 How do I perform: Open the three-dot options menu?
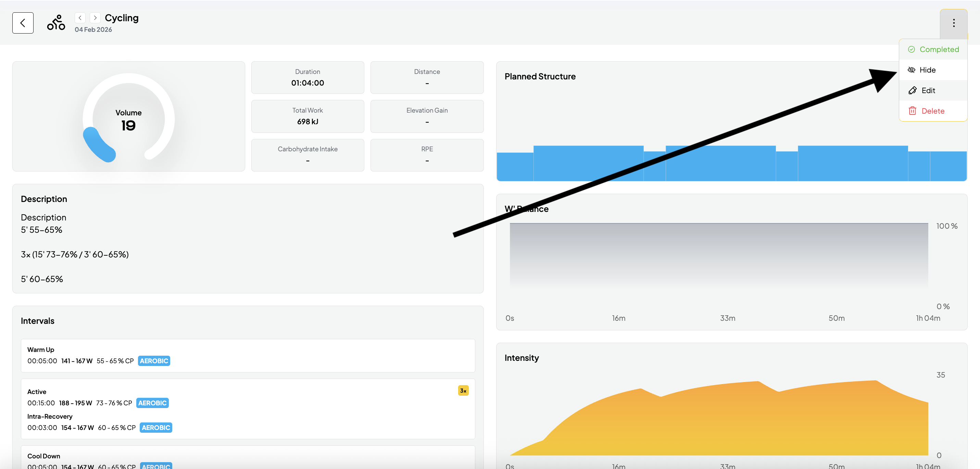tap(953, 23)
